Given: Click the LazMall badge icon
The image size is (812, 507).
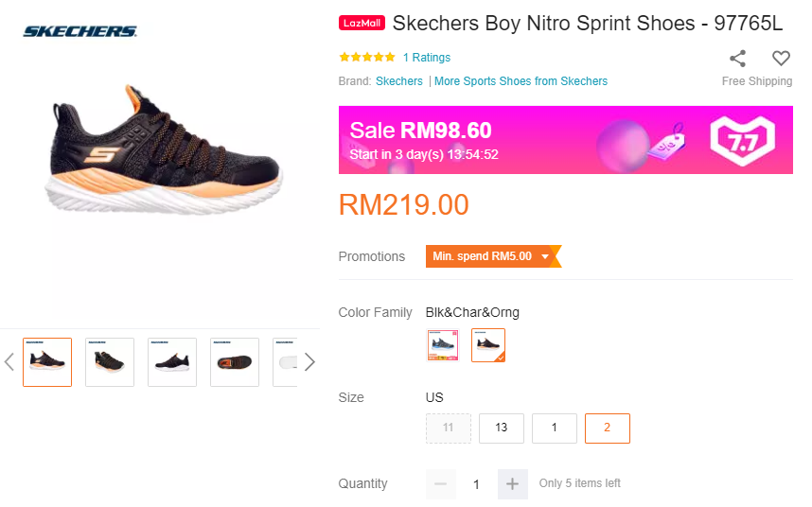Looking at the screenshot, I should click(x=362, y=23).
